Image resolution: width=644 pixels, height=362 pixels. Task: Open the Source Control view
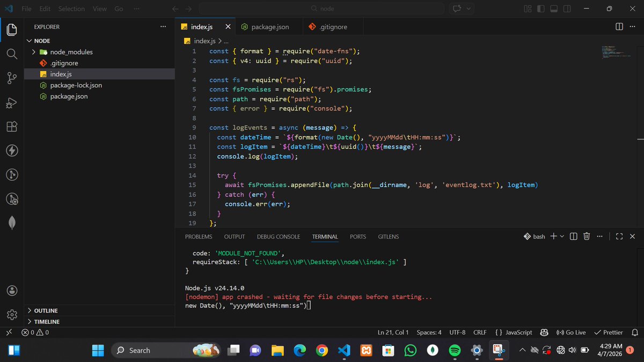coord(12,78)
